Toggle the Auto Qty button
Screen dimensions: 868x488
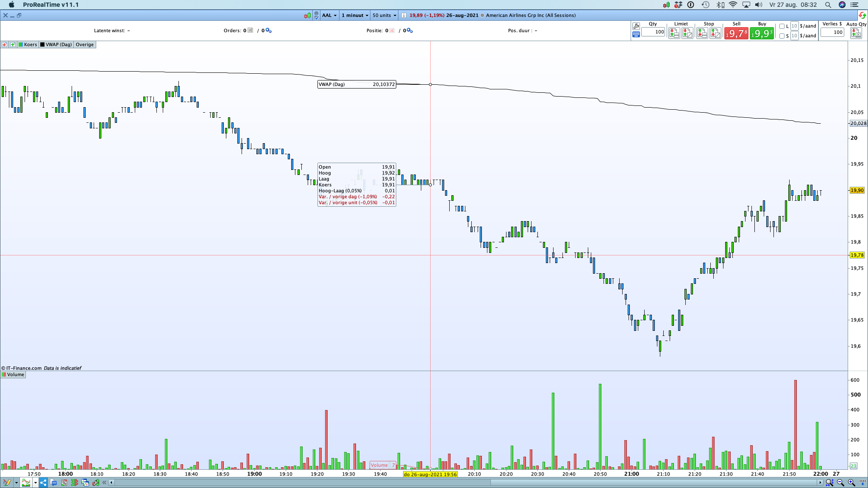[856, 33]
